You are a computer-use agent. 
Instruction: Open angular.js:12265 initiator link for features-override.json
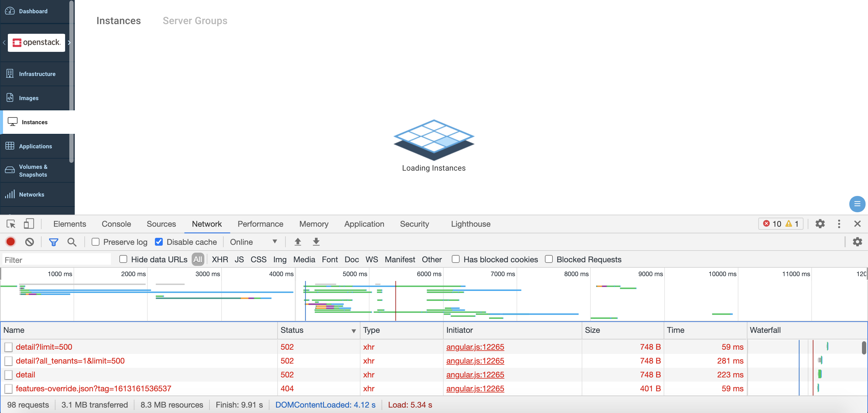pos(475,388)
